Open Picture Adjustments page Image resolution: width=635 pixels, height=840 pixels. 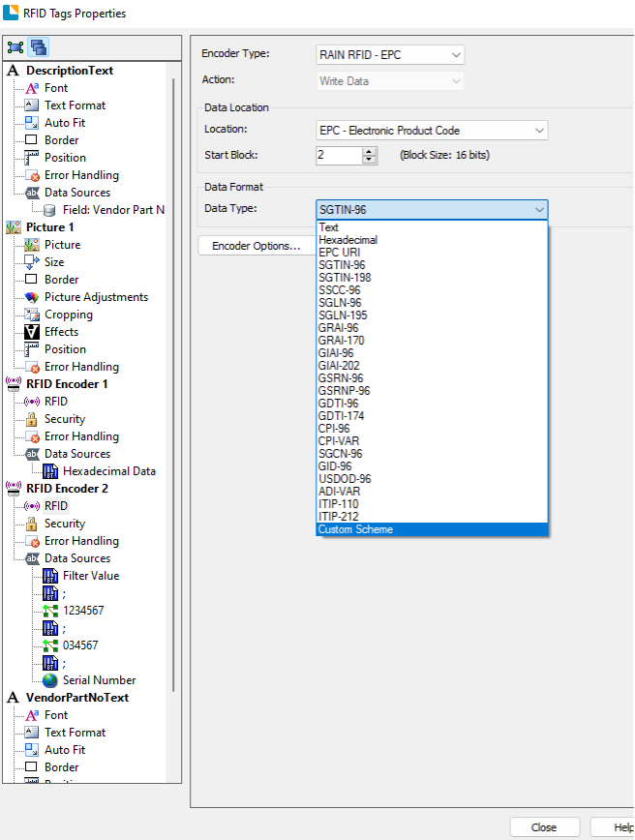coord(96,297)
